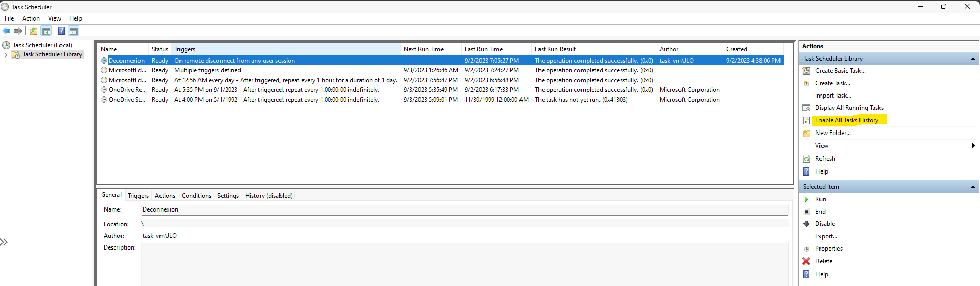
Task: Switch to the History (disabled) tab
Action: point(269,196)
